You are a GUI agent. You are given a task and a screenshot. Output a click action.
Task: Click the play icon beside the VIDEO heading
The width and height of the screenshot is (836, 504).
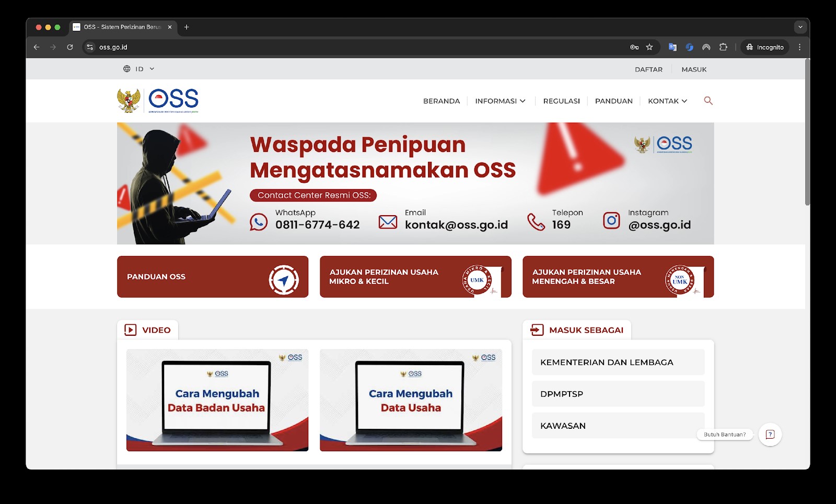pos(129,330)
